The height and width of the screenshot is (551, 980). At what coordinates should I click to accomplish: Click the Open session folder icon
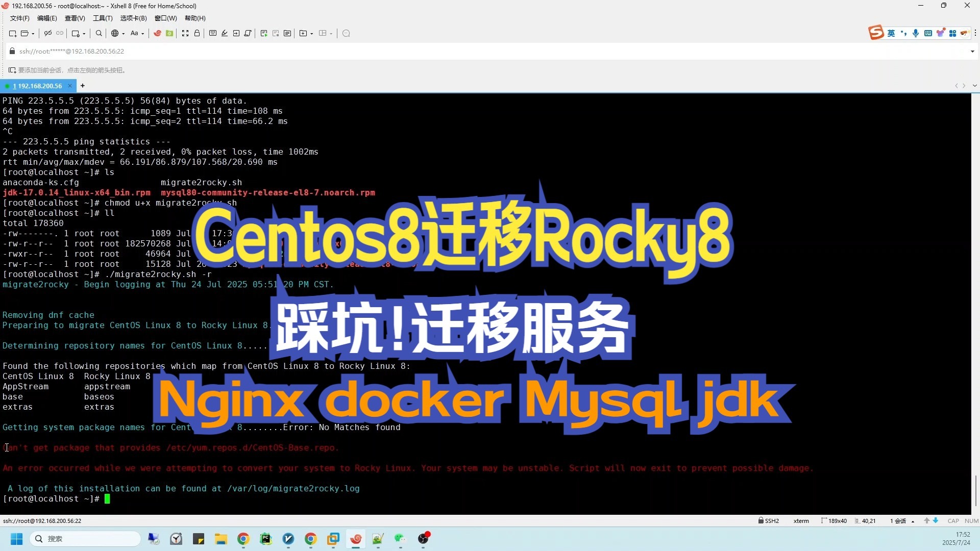(x=24, y=34)
